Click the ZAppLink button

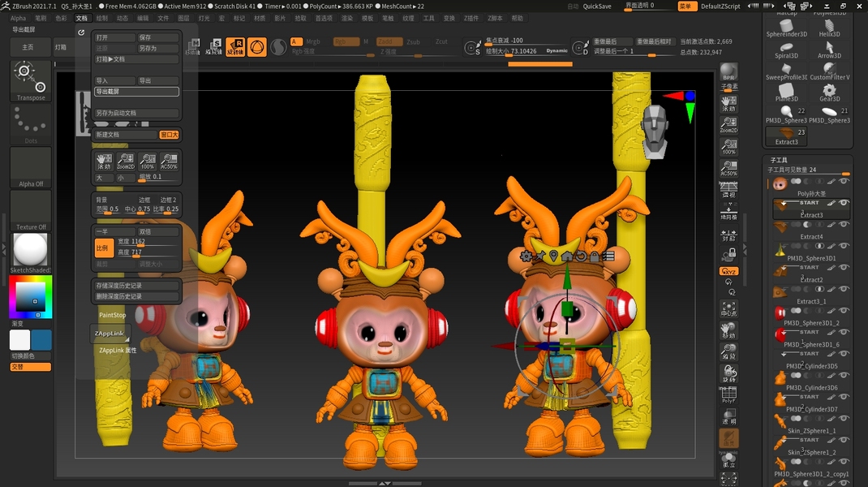click(x=110, y=334)
